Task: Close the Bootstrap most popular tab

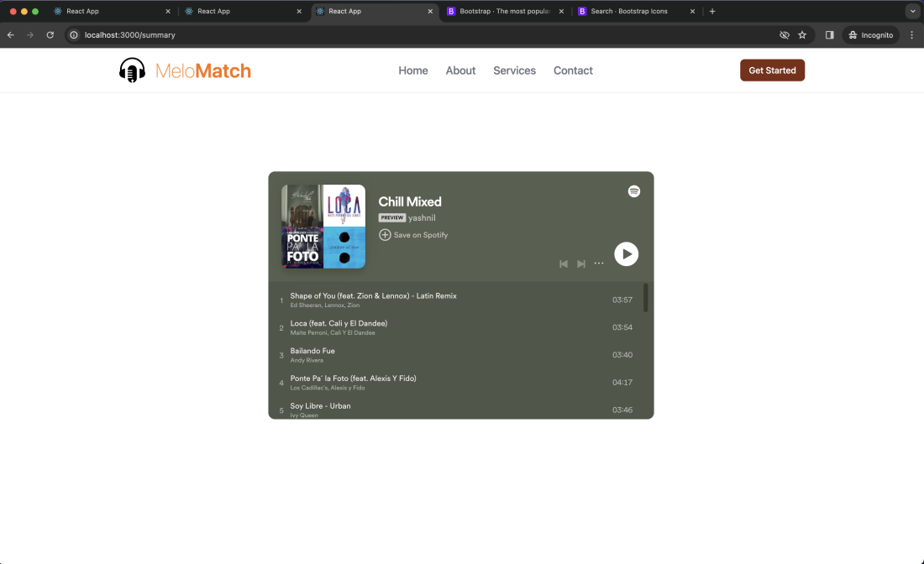Action: click(561, 11)
